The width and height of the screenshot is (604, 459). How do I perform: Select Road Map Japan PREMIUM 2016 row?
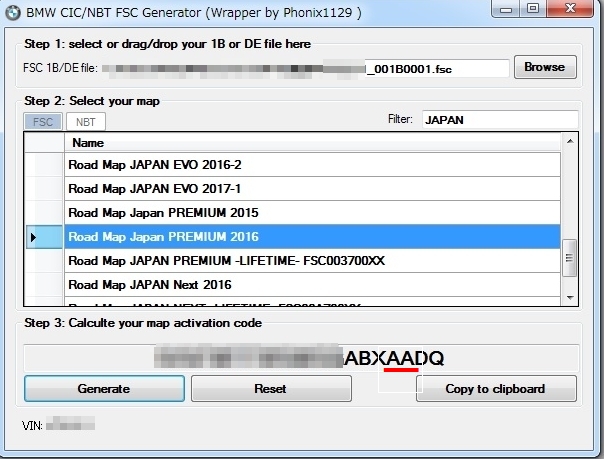[x=312, y=236]
